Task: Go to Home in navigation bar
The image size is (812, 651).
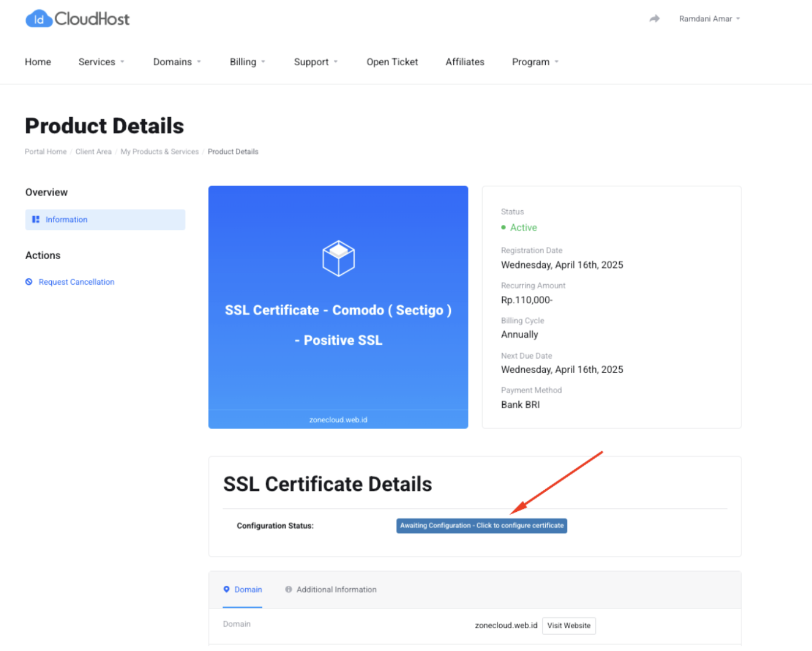Action: [x=38, y=62]
